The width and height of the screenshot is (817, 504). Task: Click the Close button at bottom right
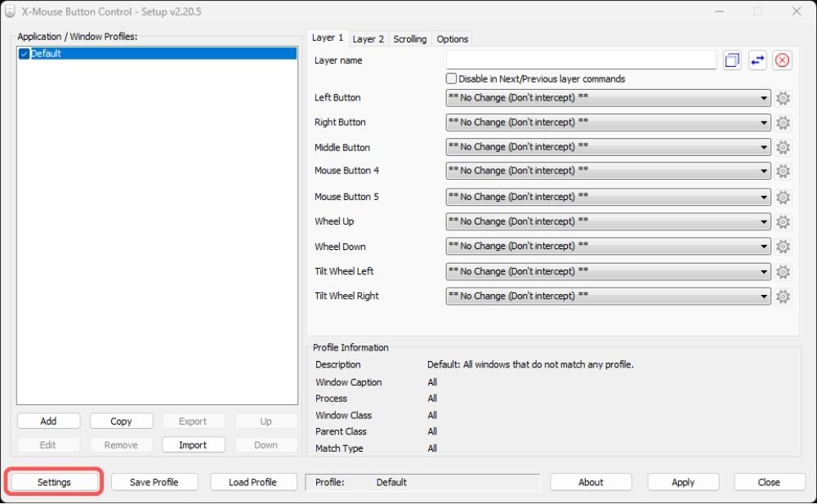click(769, 482)
